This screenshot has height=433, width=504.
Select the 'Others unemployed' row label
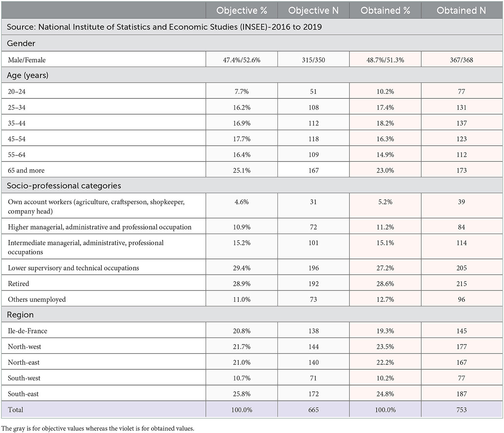click(x=37, y=299)
